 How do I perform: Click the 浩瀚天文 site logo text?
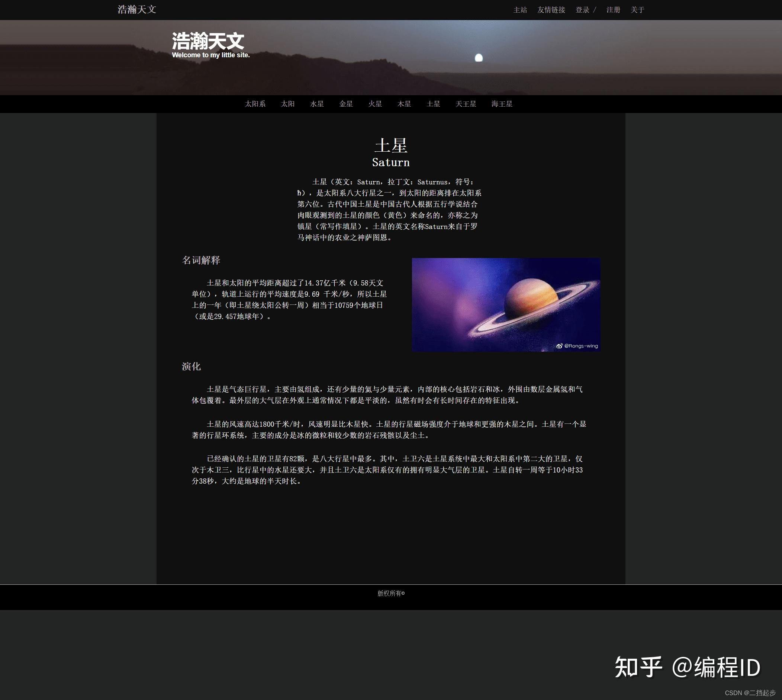[136, 9]
